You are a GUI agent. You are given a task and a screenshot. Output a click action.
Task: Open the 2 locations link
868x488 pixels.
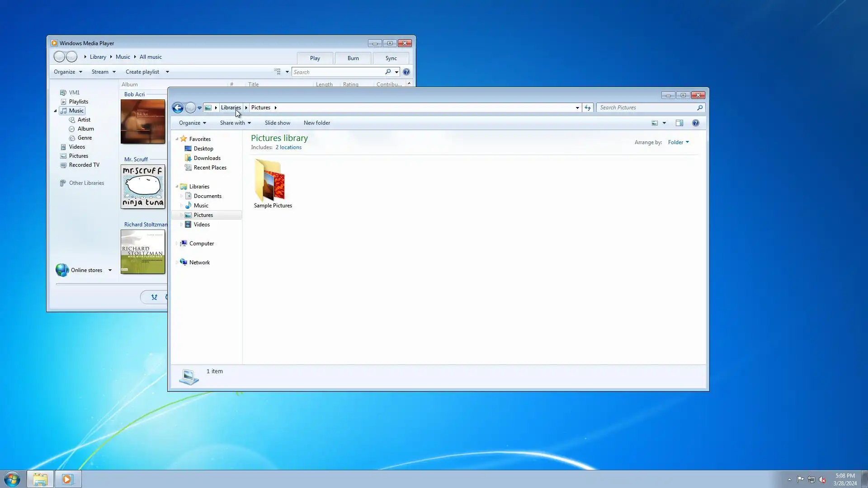(288, 147)
